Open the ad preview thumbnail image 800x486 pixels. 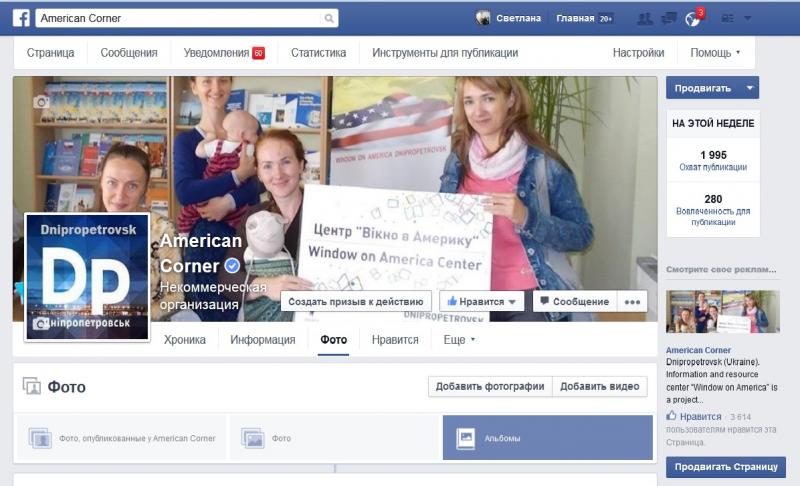point(722,311)
